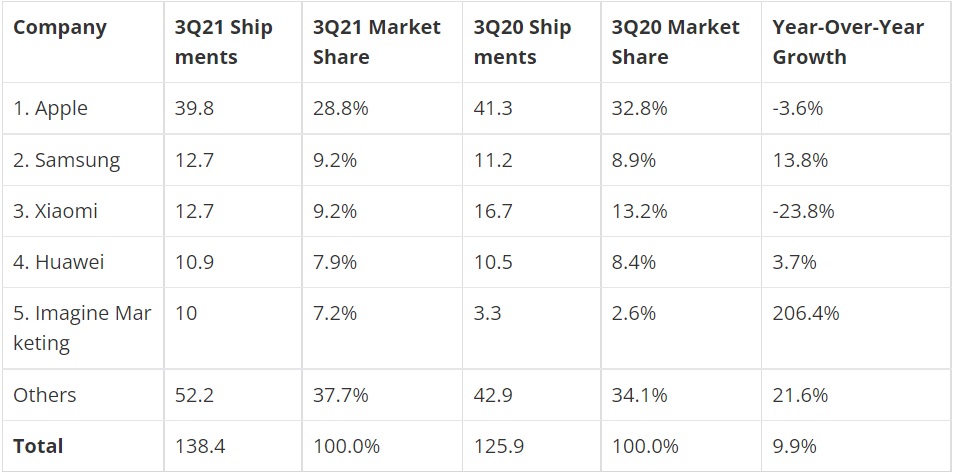The height and width of the screenshot is (474, 955).
Task: Select the Xiaomi company cell
Action: (56, 211)
